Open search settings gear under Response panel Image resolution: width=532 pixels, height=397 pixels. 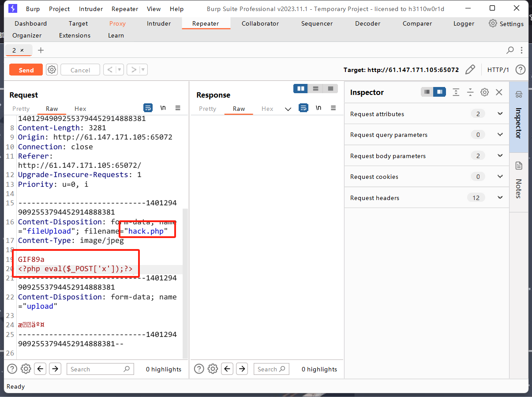(213, 369)
